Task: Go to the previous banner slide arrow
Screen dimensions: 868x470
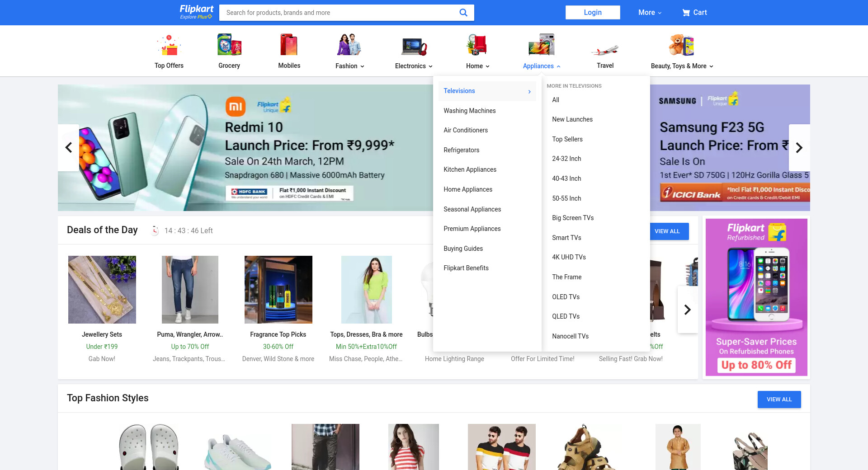Action: (x=69, y=148)
